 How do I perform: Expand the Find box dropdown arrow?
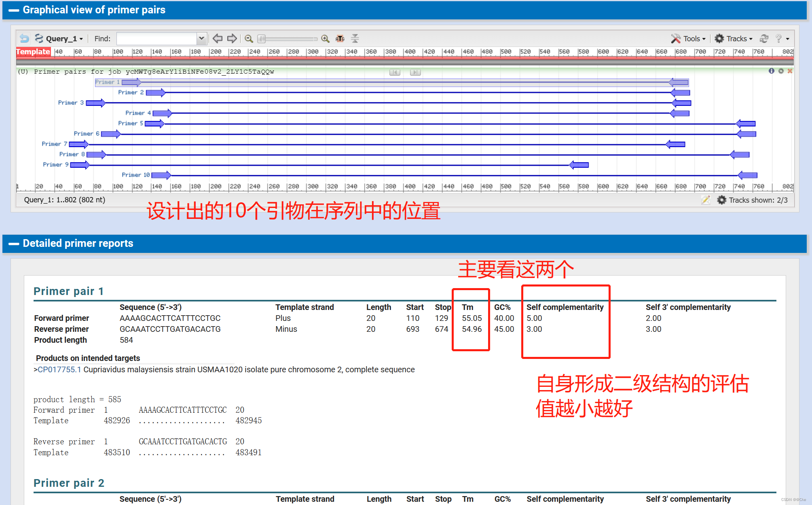click(x=201, y=38)
